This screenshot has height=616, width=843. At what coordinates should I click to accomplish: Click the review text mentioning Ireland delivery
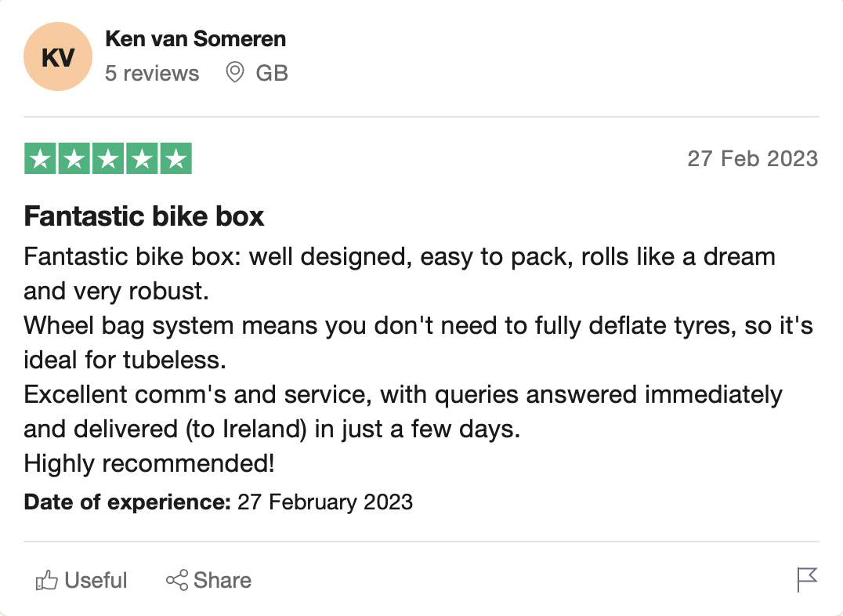pyautogui.click(x=272, y=429)
